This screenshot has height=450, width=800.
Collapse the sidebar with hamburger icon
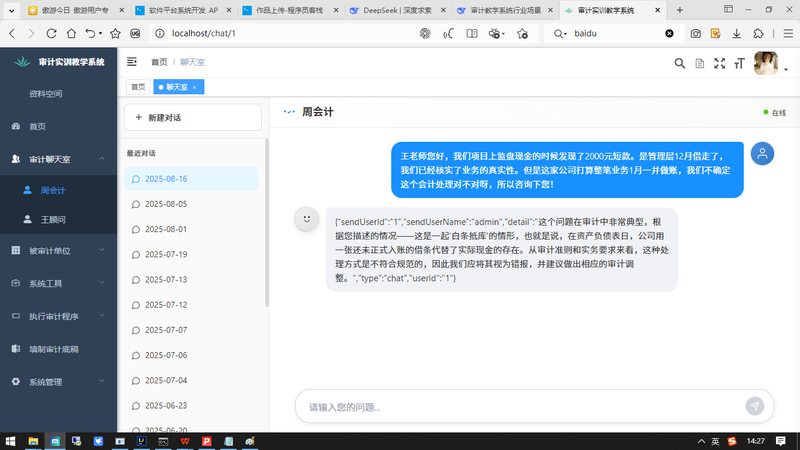pos(132,62)
